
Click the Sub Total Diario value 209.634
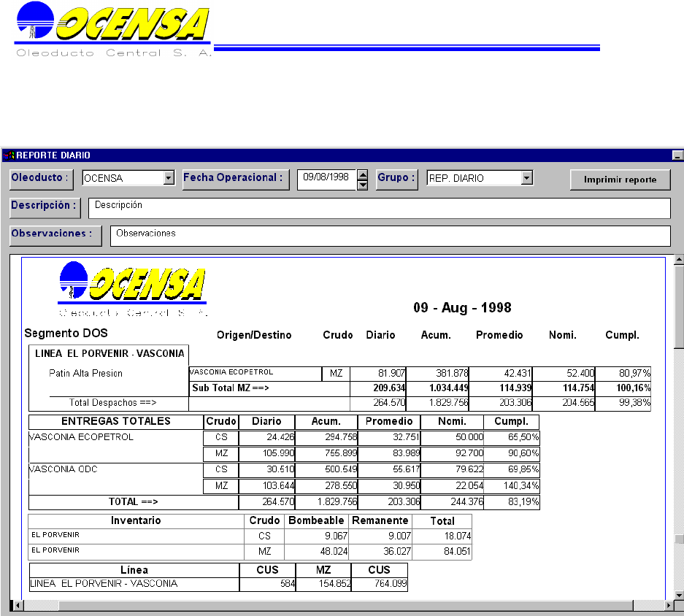pyautogui.click(x=389, y=388)
